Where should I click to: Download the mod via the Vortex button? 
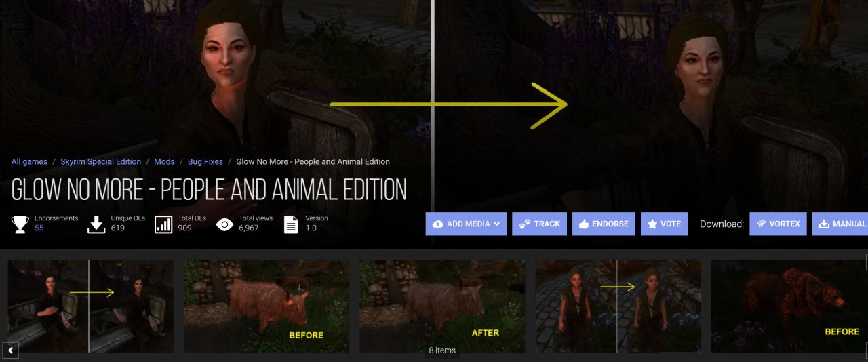click(x=778, y=224)
